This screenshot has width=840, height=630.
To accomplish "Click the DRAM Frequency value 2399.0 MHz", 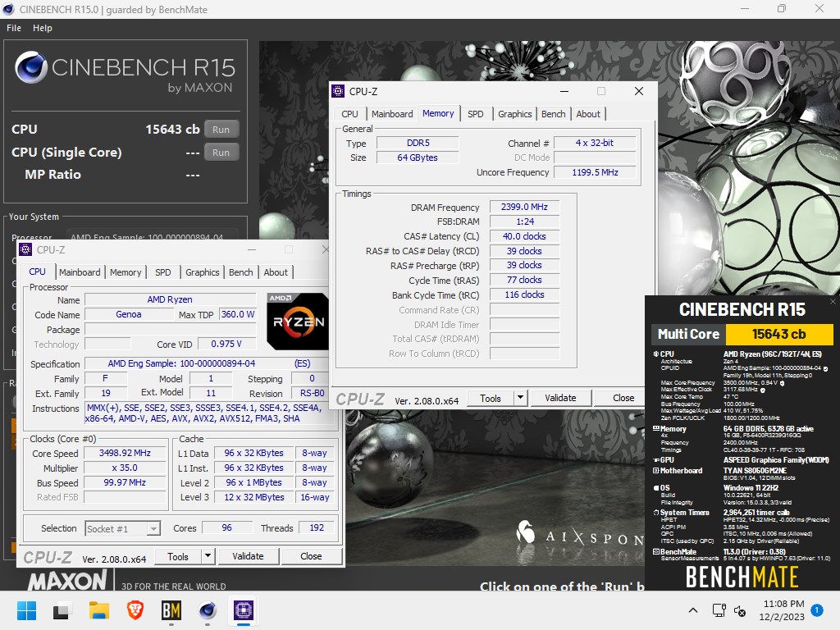I will [x=524, y=207].
